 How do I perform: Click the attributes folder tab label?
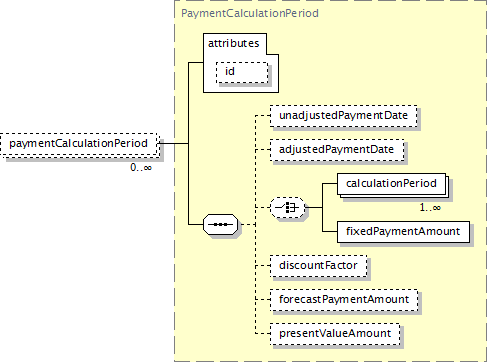point(234,43)
